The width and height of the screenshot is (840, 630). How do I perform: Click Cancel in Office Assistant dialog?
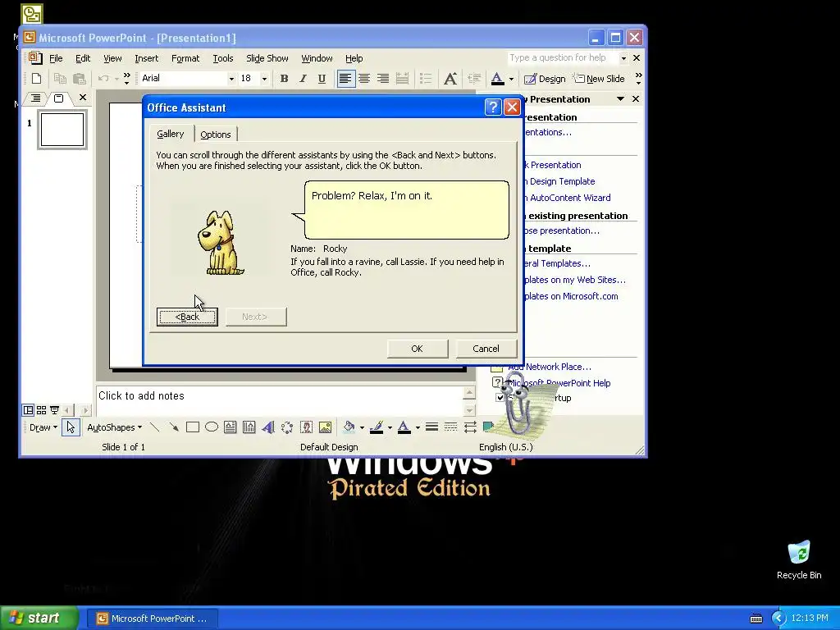[486, 349]
